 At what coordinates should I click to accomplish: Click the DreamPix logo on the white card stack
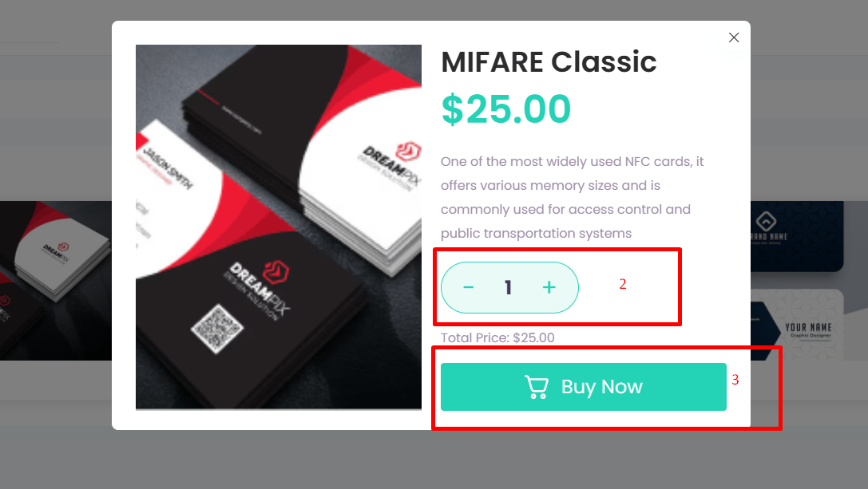pyautogui.click(x=392, y=165)
